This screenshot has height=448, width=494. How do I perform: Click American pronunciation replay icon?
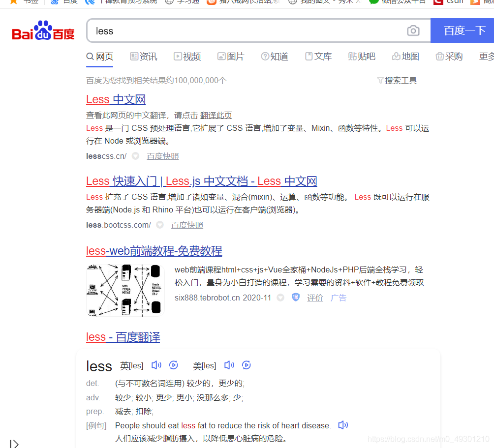pos(247,365)
